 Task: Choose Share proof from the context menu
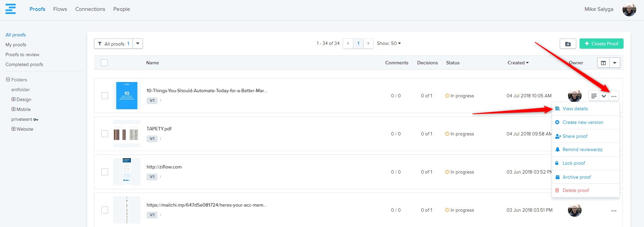click(575, 136)
